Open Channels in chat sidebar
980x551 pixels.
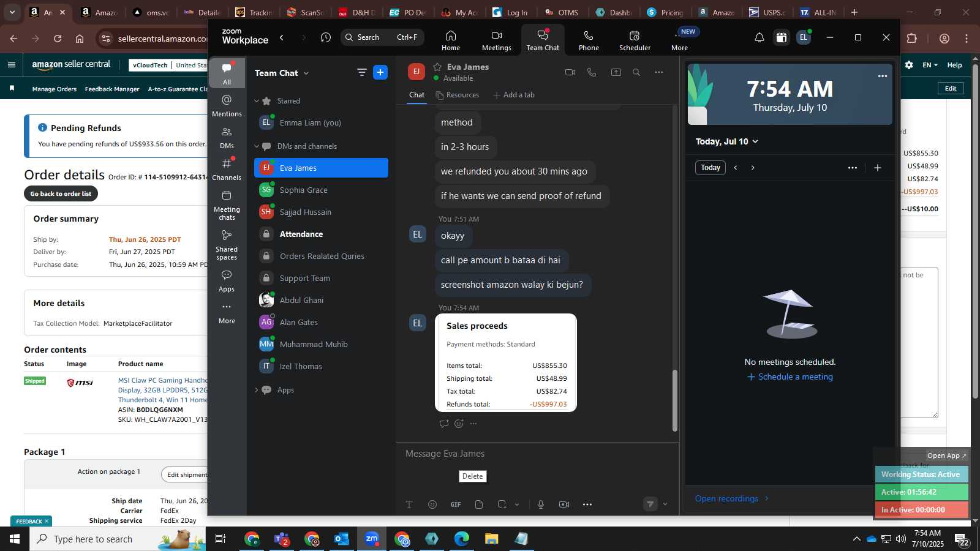[x=227, y=169]
